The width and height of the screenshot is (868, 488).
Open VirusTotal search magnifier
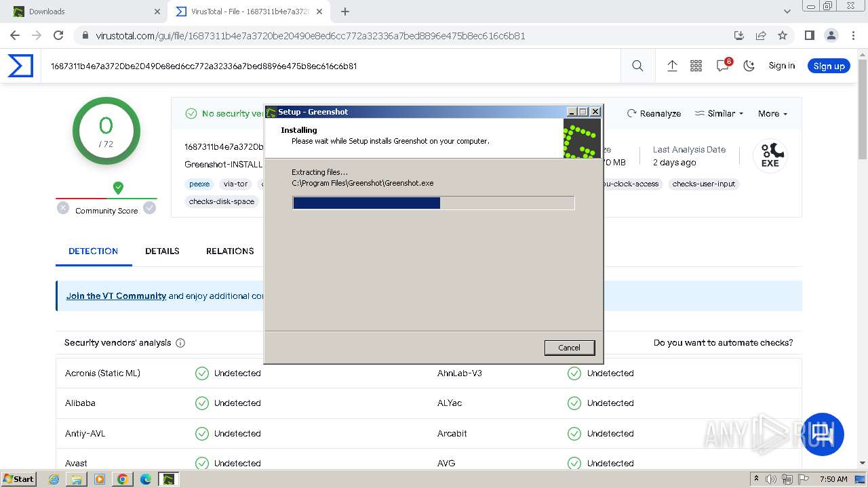pos(637,66)
